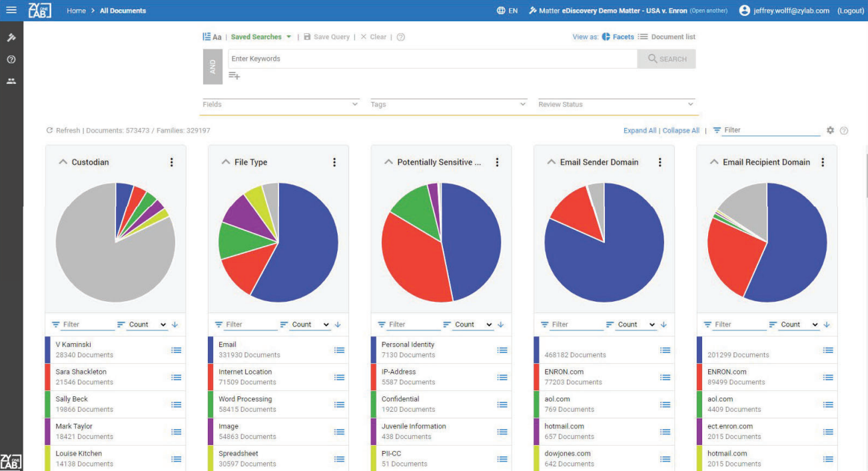Image resolution: width=868 pixels, height=471 pixels.
Task: Click the Expand All link
Action: 640,131
